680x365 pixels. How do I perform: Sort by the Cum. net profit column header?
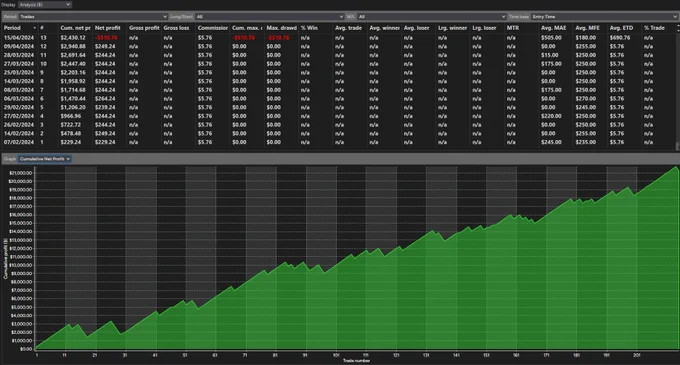[75, 28]
